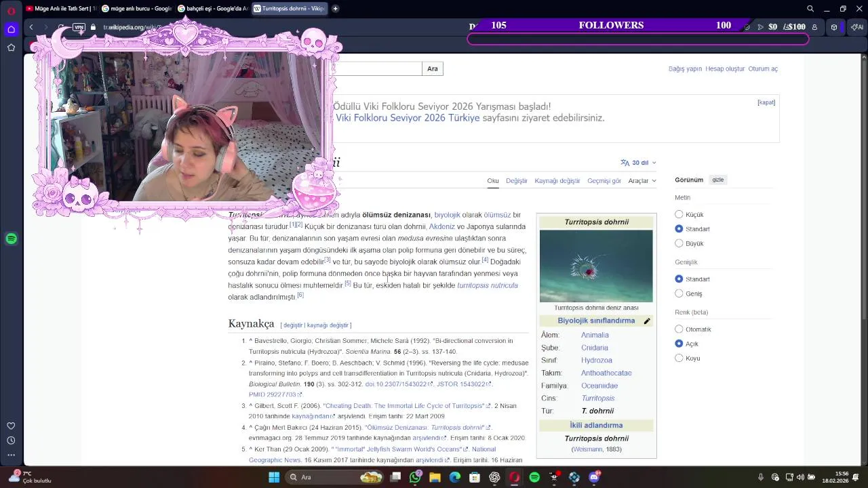The height and width of the screenshot is (488, 868).
Task: Open the Animalia classification link
Action: tap(595, 335)
